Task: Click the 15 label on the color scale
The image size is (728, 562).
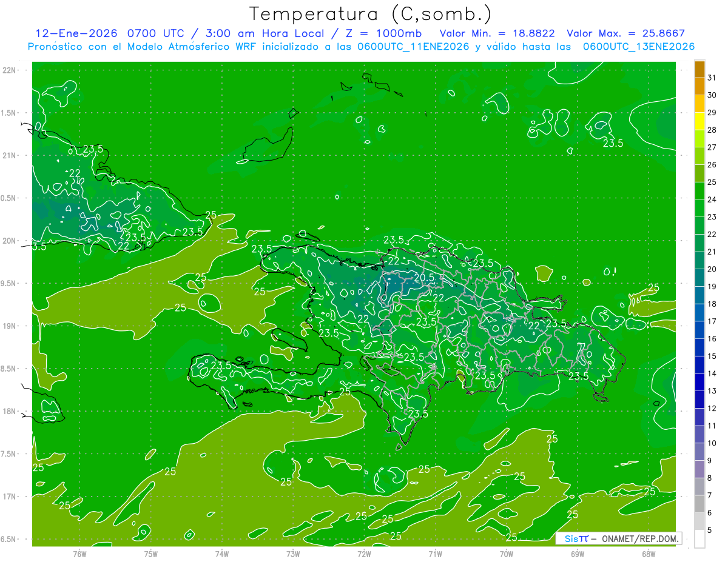Action: tap(712, 356)
